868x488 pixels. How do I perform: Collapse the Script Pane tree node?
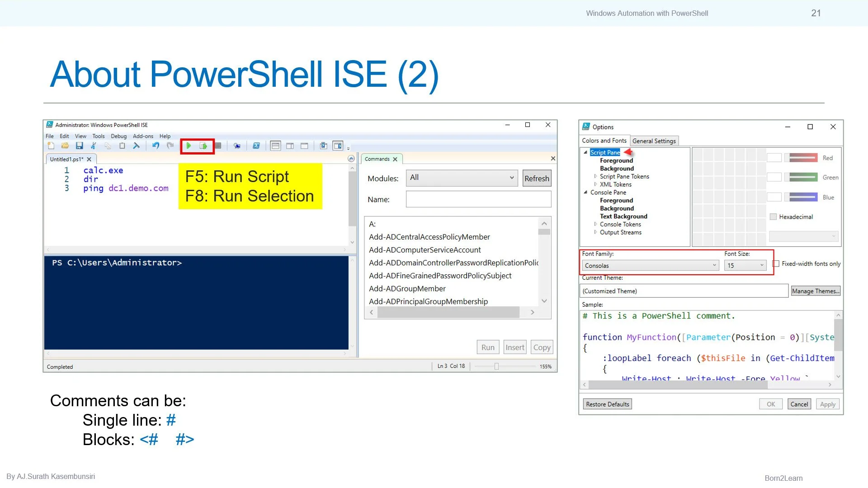[x=585, y=152]
